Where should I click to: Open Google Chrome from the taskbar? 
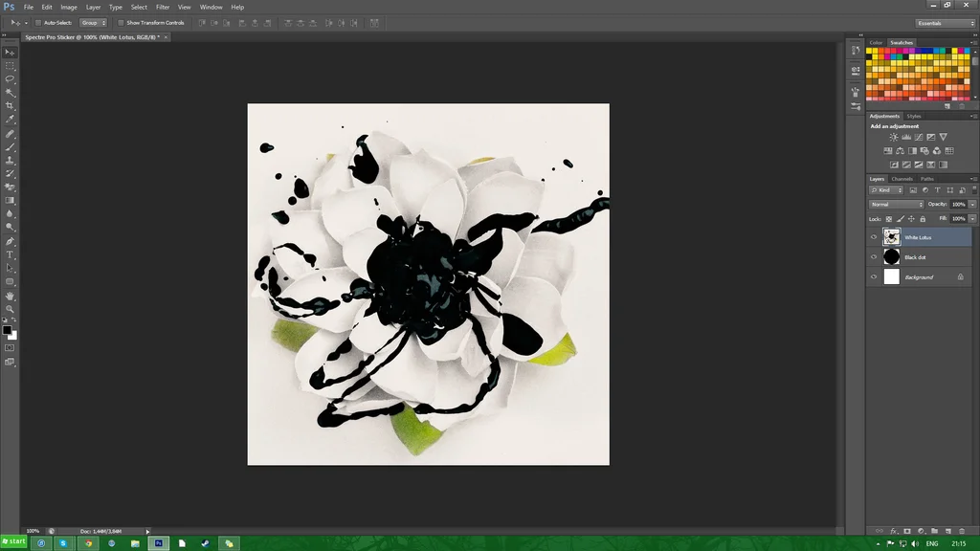[x=88, y=543]
